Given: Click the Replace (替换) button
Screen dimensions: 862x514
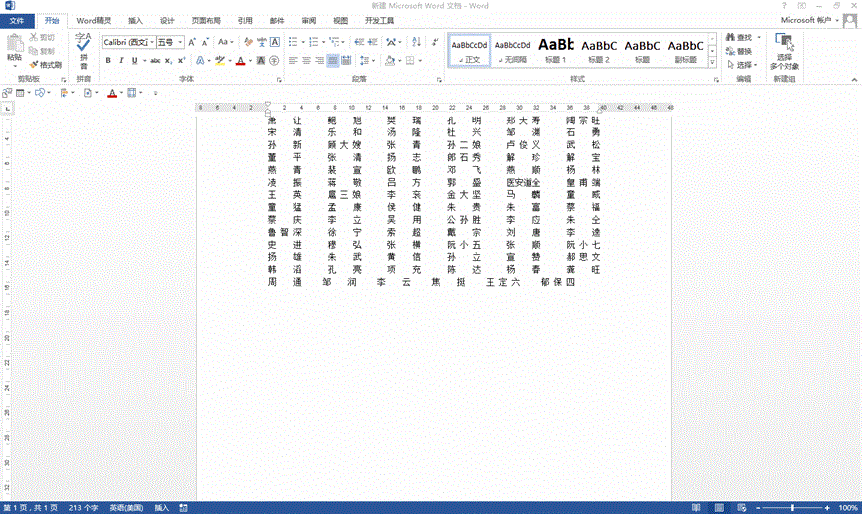Looking at the screenshot, I should (739, 51).
